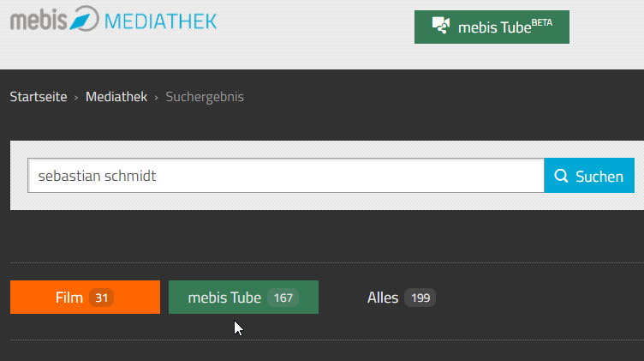Click the MEDIATHEK header title
The image size is (644, 361).
pyautogui.click(x=160, y=20)
